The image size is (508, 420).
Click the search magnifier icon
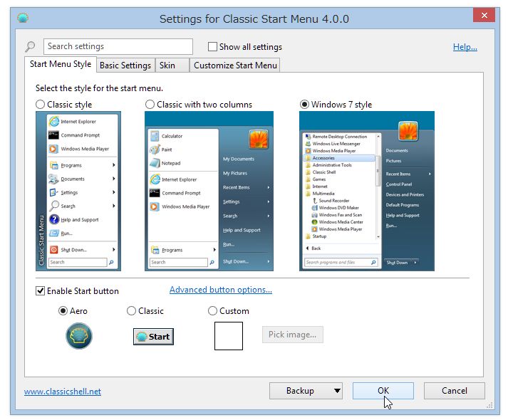pos(30,46)
